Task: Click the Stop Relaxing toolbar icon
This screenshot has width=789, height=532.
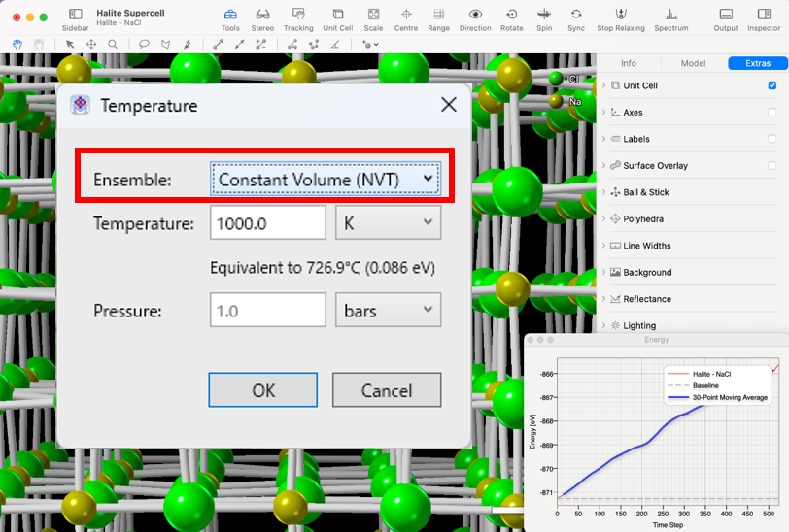Action: click(x=620, y=15)
